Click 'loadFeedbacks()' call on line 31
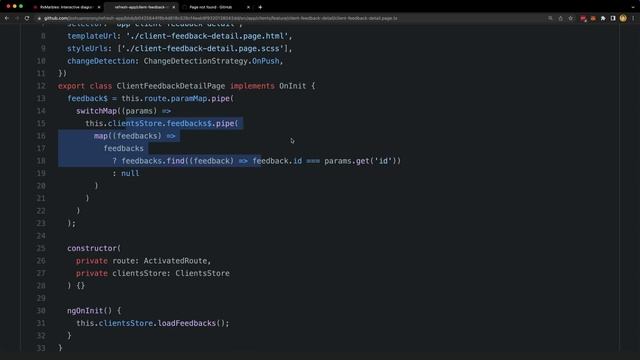640x360 pixels. point(191,323)
